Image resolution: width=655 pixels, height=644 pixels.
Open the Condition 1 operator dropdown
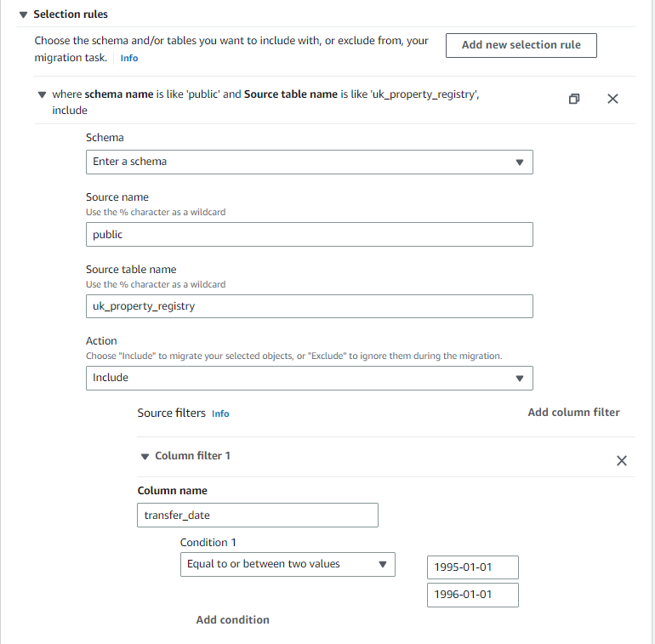(287, 564)
